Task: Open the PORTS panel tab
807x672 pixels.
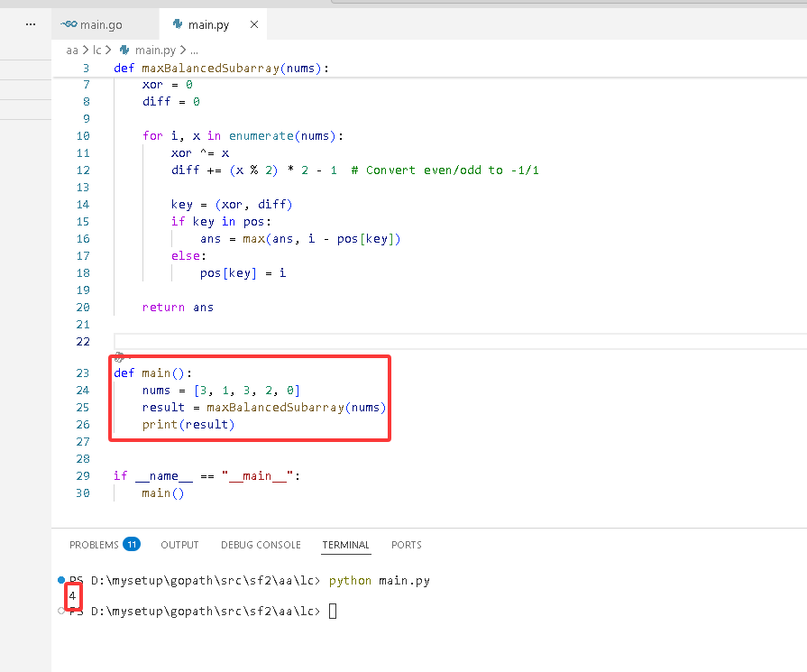Action: pyautogui.click(x=407, y=545)
